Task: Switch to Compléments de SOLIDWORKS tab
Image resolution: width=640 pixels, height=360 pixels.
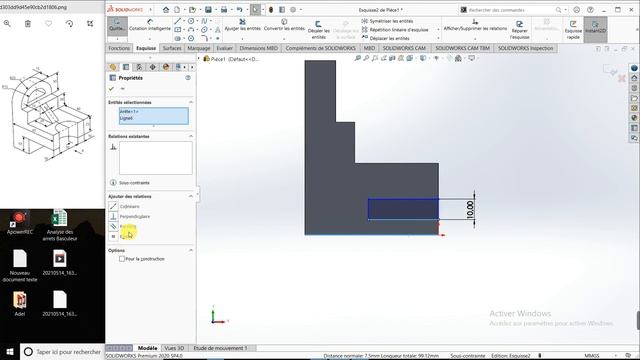Action: (320, 48)
